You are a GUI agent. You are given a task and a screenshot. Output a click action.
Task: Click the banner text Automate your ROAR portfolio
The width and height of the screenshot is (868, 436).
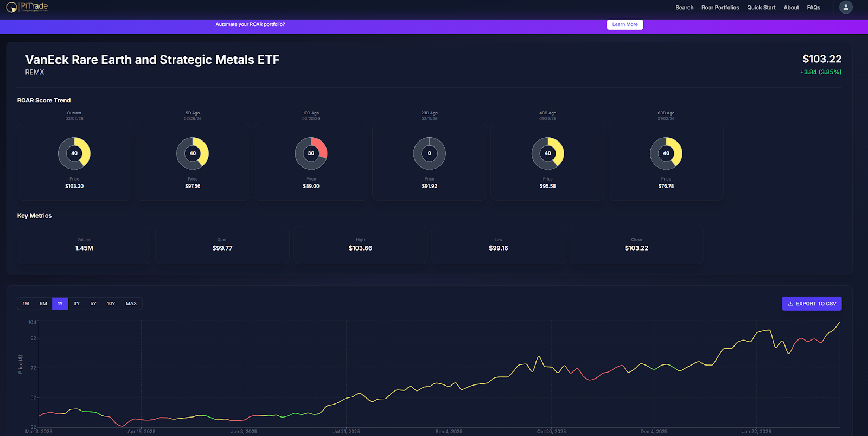point(250,24)
